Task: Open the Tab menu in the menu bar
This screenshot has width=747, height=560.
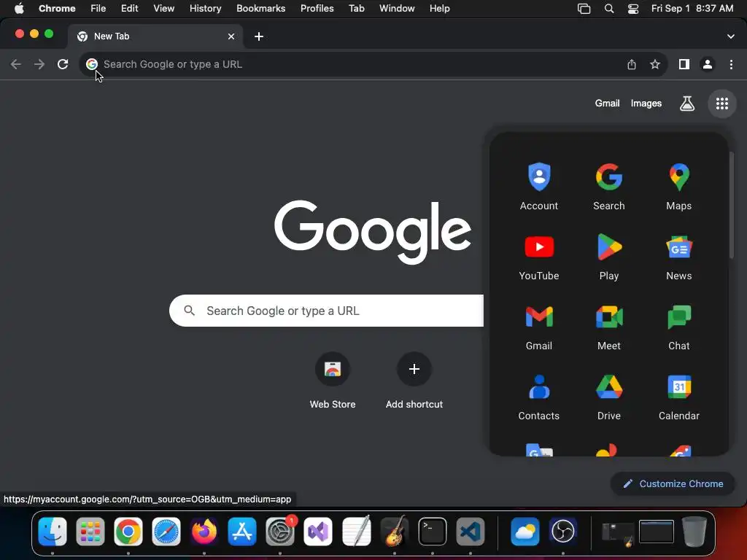Action: (x=356, y=9)
